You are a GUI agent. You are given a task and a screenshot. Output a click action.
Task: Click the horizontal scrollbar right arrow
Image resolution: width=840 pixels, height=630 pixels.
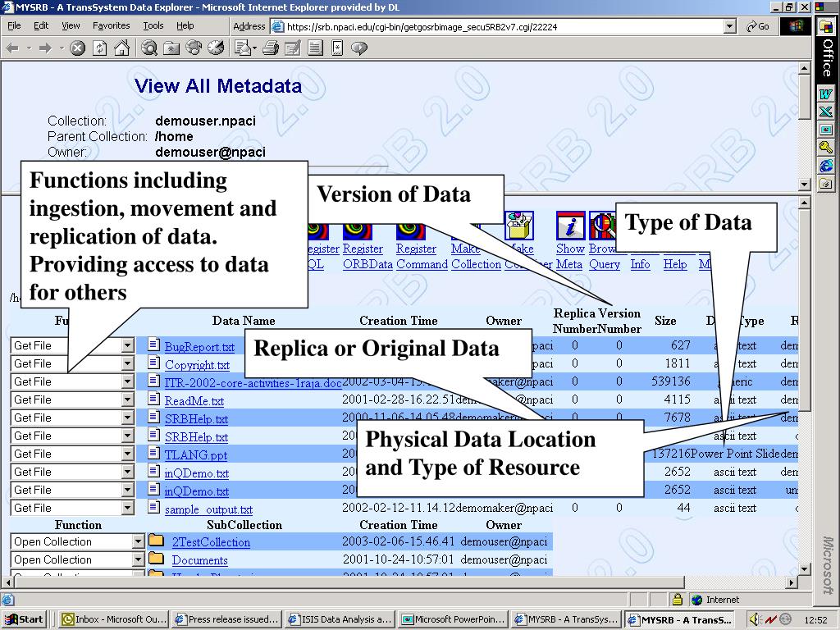pyautogui.click(x=792, y=582)
